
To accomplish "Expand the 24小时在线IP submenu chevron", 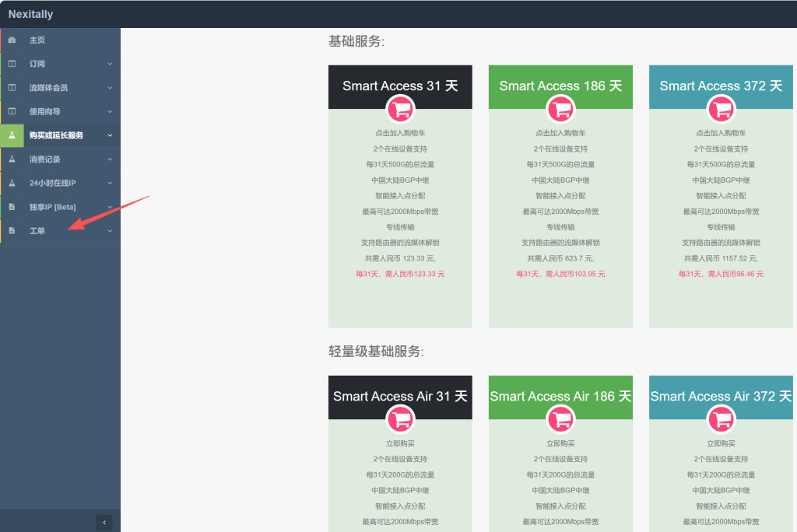I will (110, 184).
